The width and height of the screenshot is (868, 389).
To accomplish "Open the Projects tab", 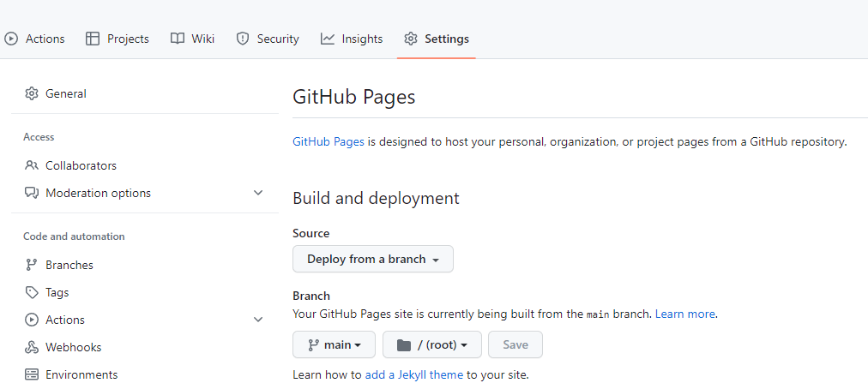I will click(118, 39).
